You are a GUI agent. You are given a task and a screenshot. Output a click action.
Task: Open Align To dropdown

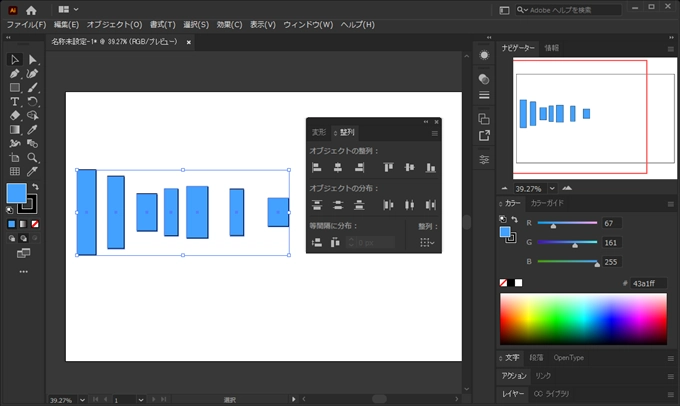[427, 242]
